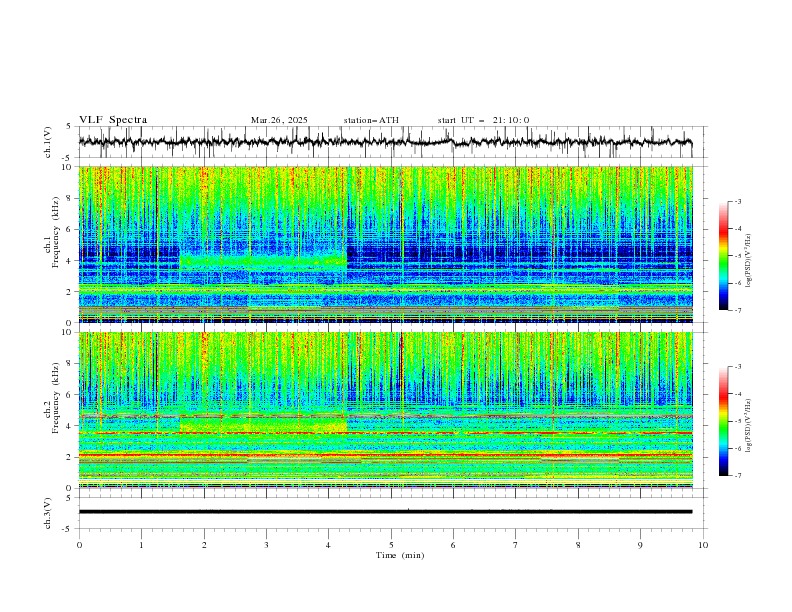The image size is (792, 612).
Task: Click the "8" tick on the time axis
Action: (x=578, y=545)
